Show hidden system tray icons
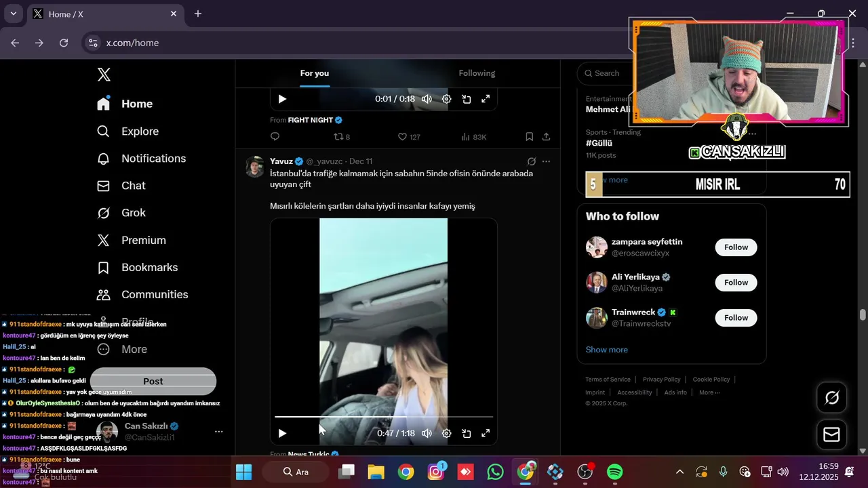 pyautogui.click(x=679, y=472)
